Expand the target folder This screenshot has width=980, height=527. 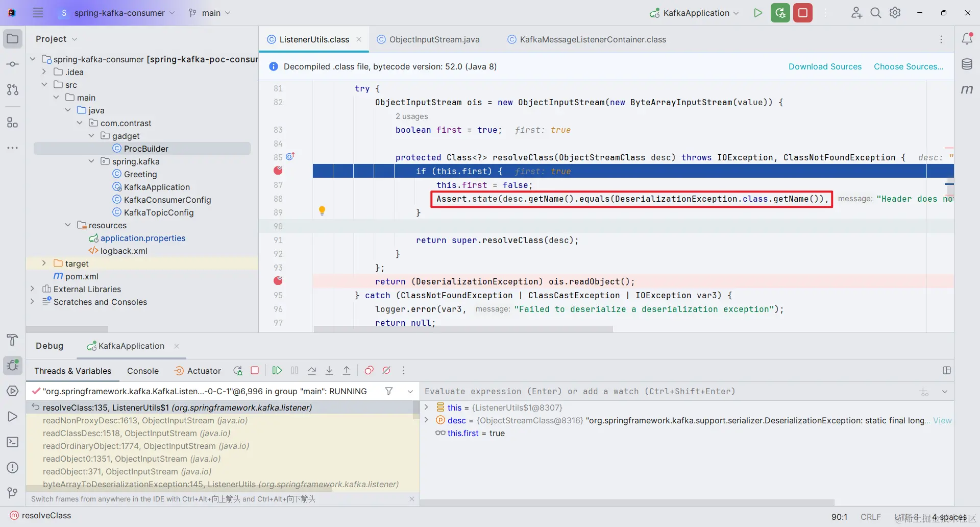[44, 263]
